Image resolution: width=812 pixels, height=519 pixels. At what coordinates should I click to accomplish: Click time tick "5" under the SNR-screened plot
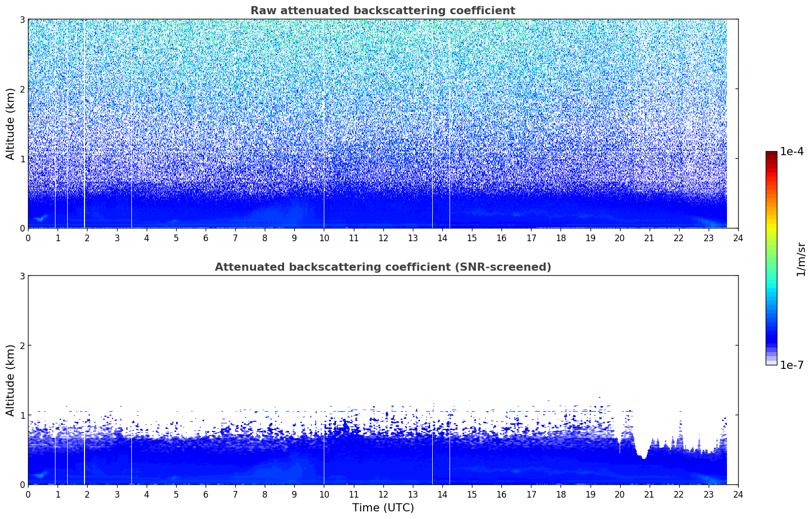(x=176, y=494)
